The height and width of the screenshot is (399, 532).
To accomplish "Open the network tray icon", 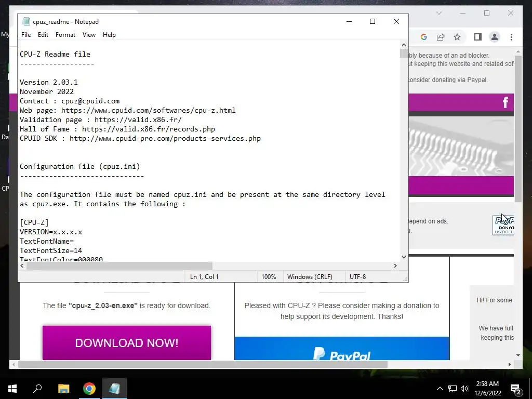I will 453,389.
